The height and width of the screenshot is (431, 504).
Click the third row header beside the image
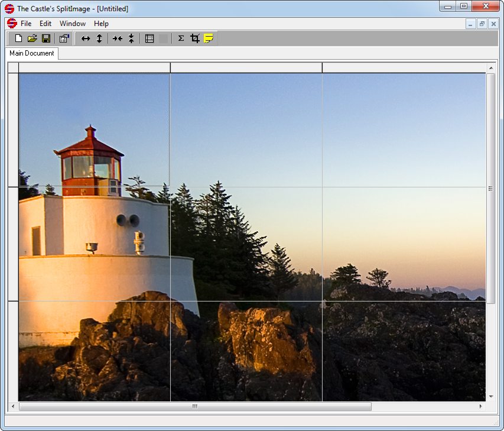point(13,351)
